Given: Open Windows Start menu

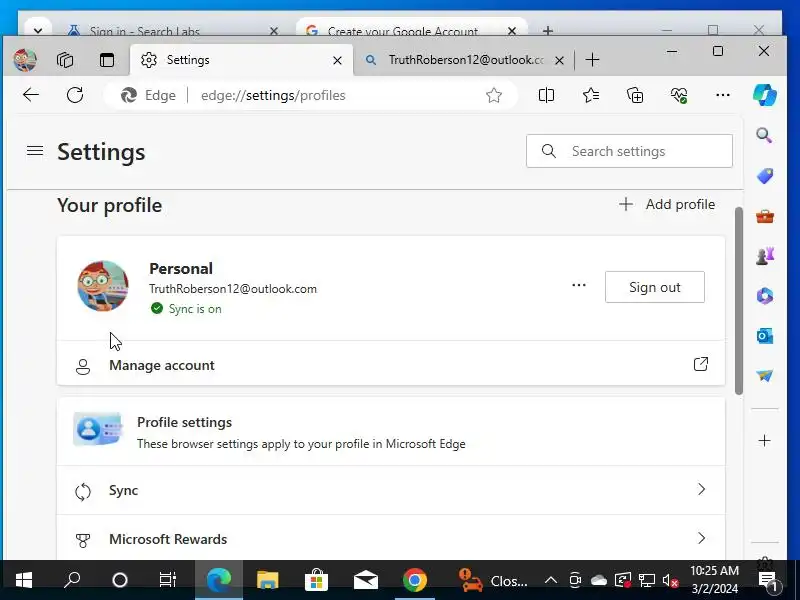Looking at the screenshot, I should click(x=23, y=580).
